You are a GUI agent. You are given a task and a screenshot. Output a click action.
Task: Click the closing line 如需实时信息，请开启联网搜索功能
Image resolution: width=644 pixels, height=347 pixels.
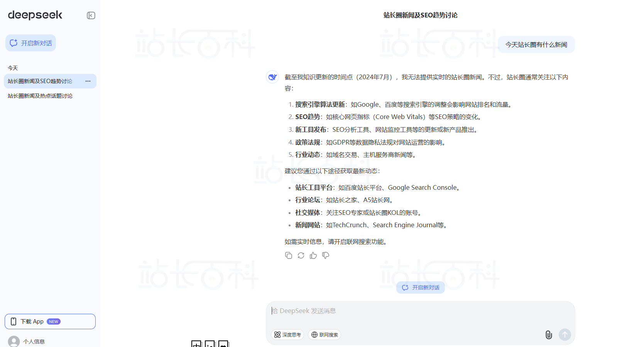pyautogui.click(x=336, y=242)
